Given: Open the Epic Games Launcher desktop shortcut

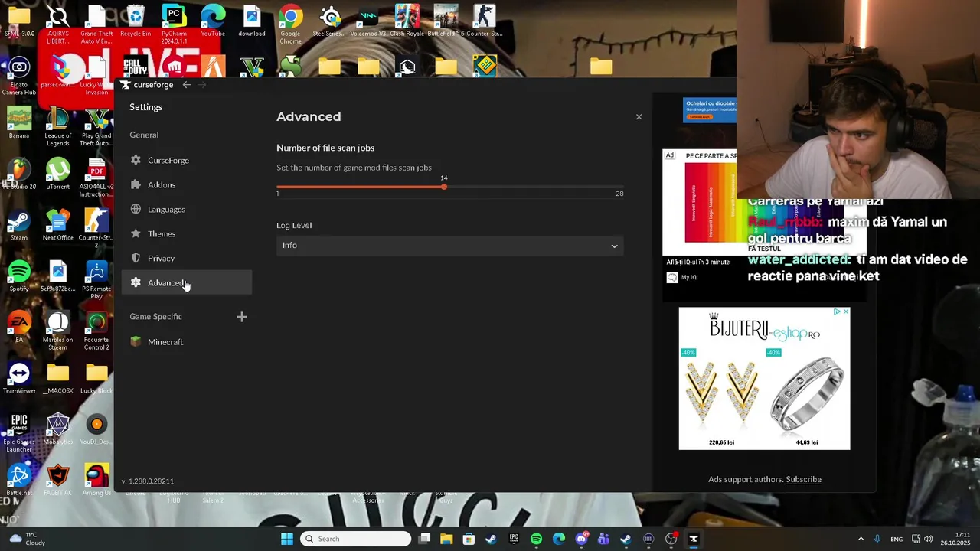Looking at the screenshot, I should pos(19,433).
